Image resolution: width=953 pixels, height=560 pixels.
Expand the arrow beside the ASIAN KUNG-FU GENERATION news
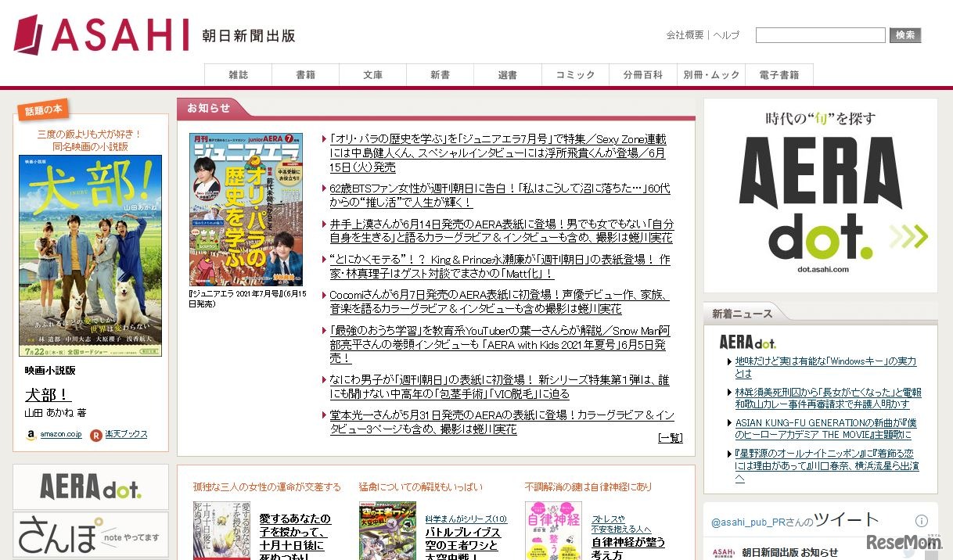tap(729, 422)
